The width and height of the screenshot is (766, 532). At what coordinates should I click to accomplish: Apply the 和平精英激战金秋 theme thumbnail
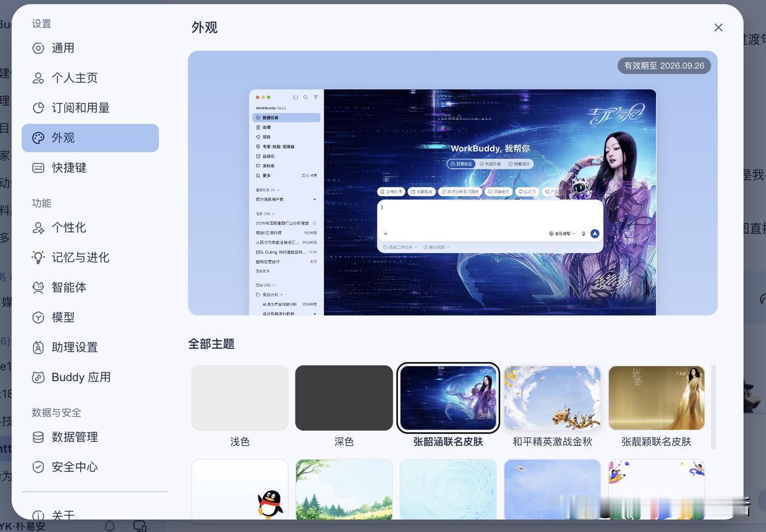[552, 398]
